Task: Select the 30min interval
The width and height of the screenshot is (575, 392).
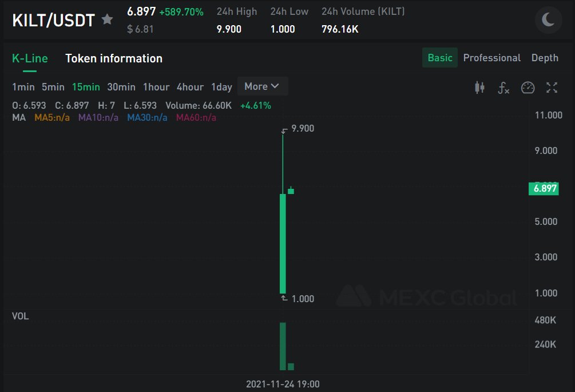Action: 121,87
